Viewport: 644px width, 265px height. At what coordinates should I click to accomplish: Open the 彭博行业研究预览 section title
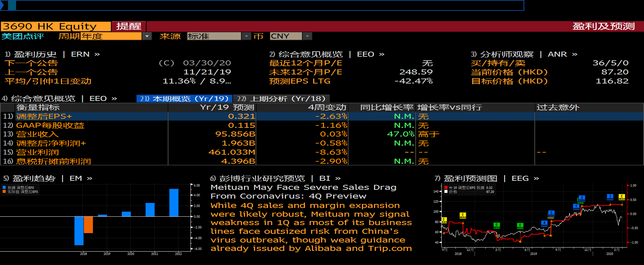tap(262, 178)
